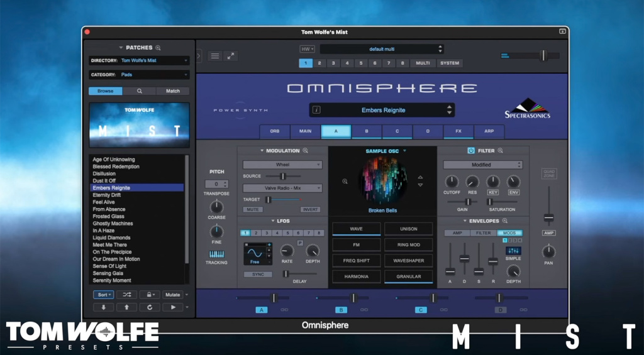644x355 pixels.
Task: Click link icon next to layer B
Action: (x=364, y=310)
